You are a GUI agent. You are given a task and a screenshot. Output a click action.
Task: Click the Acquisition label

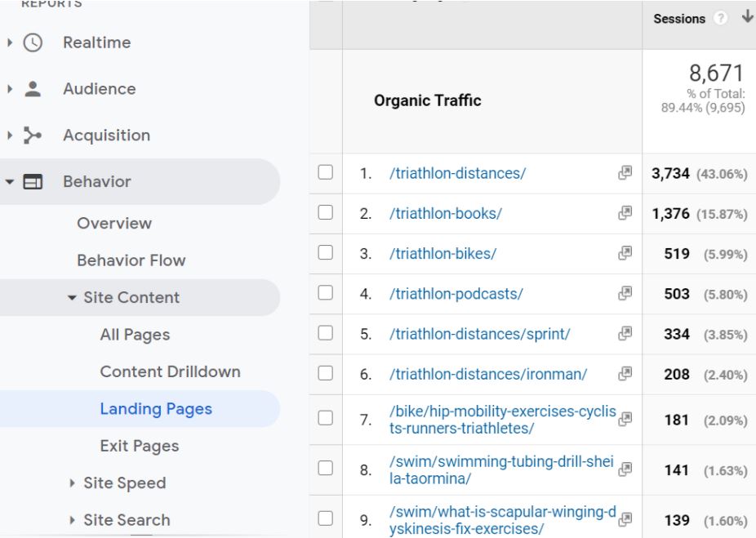click(x=107, y=136)
